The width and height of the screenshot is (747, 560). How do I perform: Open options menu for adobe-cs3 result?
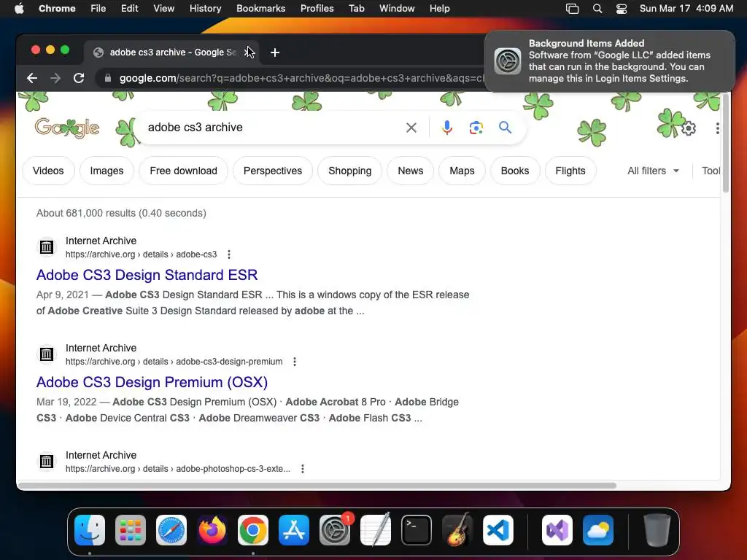click(229, 254)
